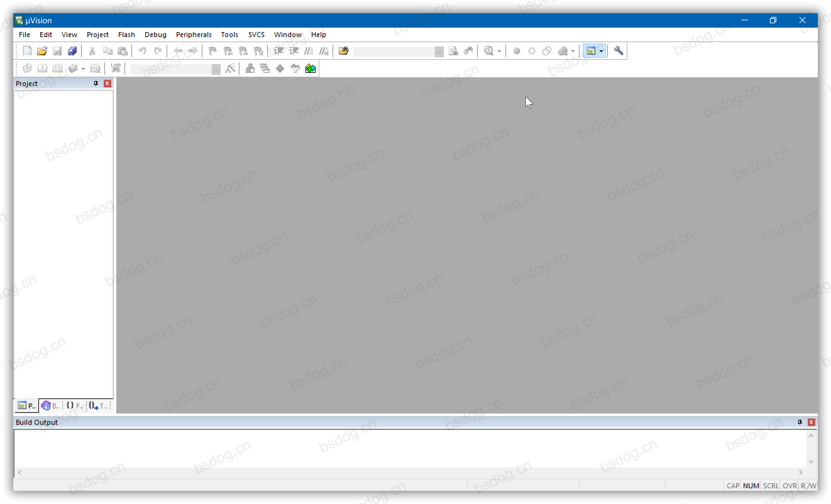Select the Project tab at bottom
Screen dimensions: 831x504
click(26, 406)
